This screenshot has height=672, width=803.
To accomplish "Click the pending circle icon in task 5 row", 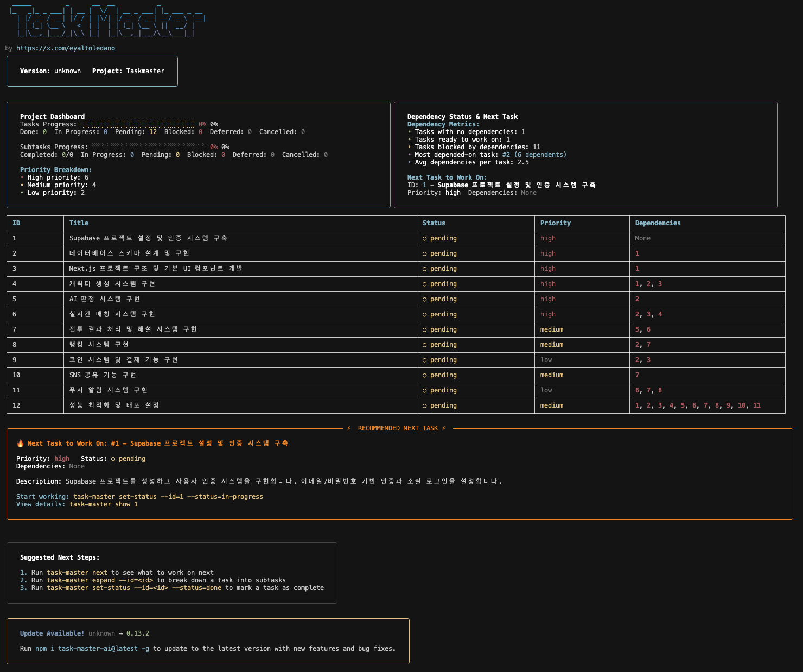I will tap(425, 299).
